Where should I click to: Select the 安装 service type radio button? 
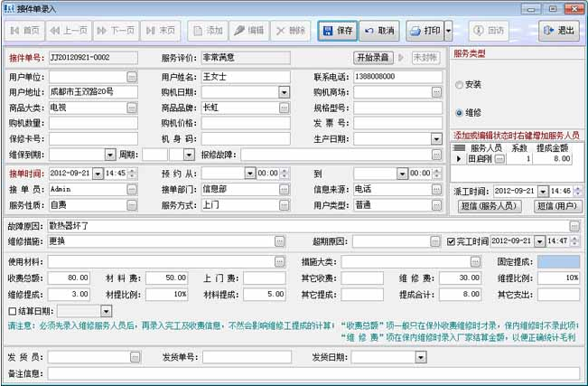coord(459,85)
